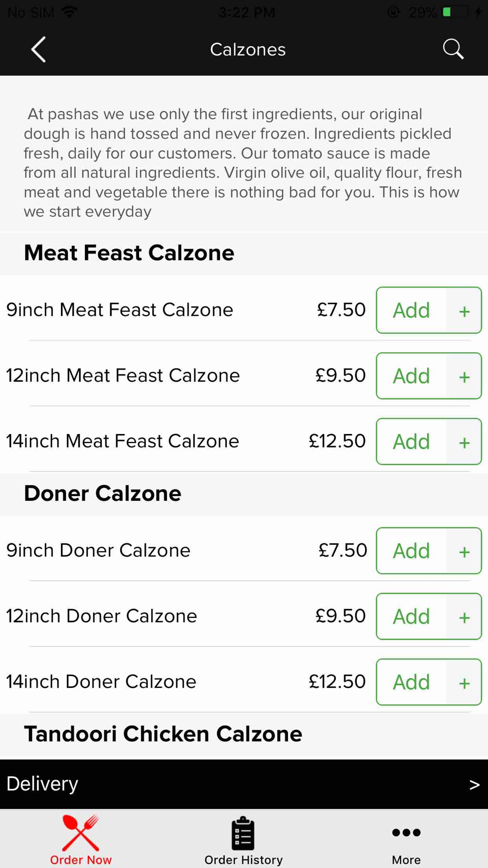Add 14inch Meat Feast Calzone to order
This screenshot has width=488, height=868.
coord(411,442)
